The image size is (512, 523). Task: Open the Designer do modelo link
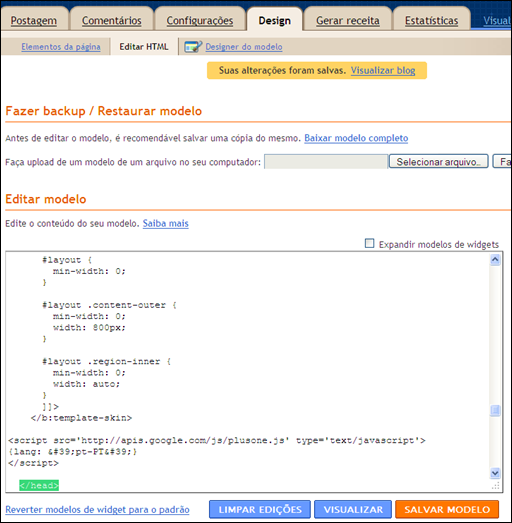pyautogui.click(x=244, y=47)
